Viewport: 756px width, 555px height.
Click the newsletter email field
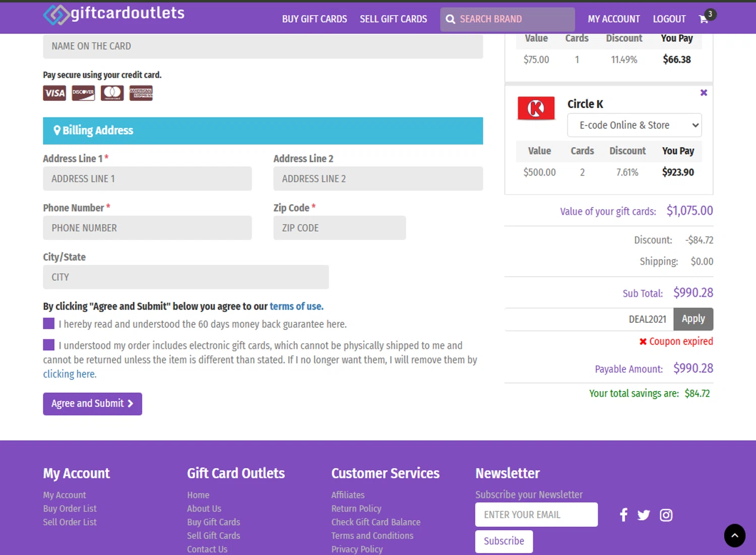536,515
